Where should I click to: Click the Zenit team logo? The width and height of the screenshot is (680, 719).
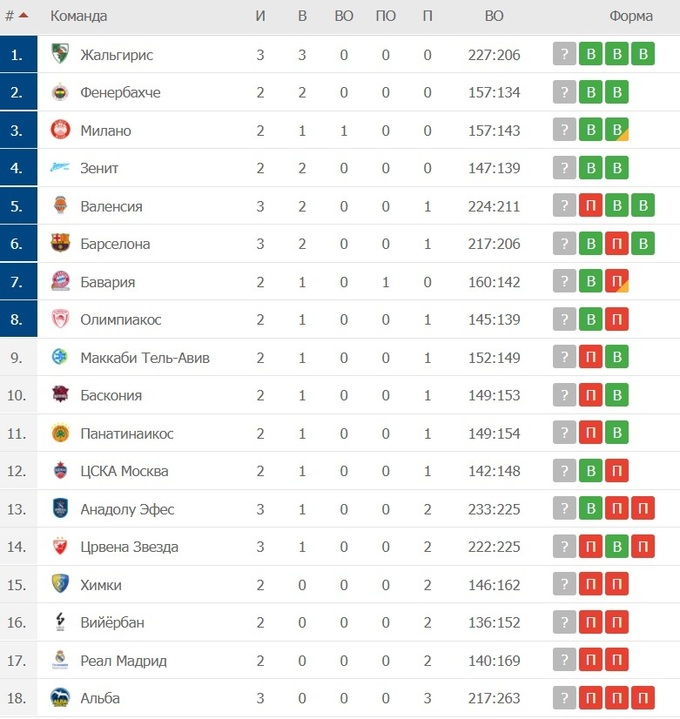click(x=60, y=168)
